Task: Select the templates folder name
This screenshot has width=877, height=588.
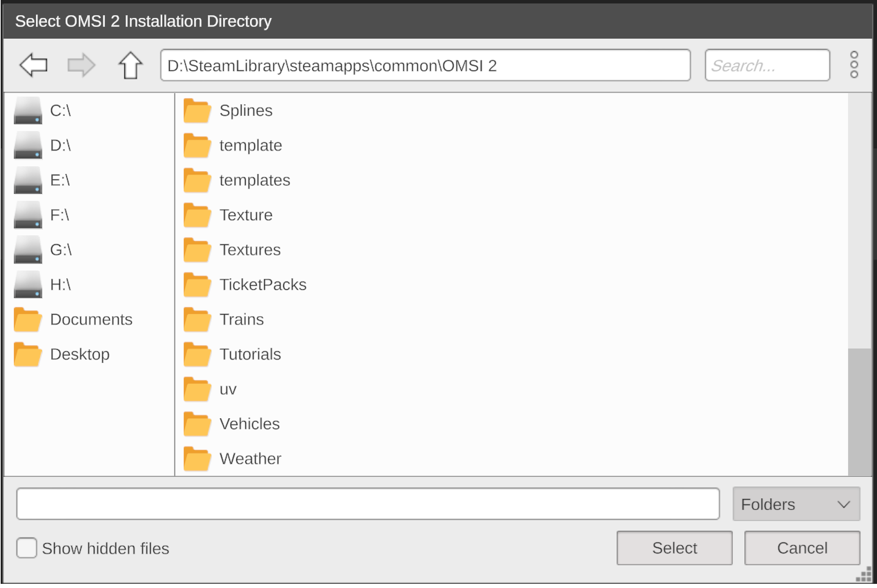Action: (255, 180)
